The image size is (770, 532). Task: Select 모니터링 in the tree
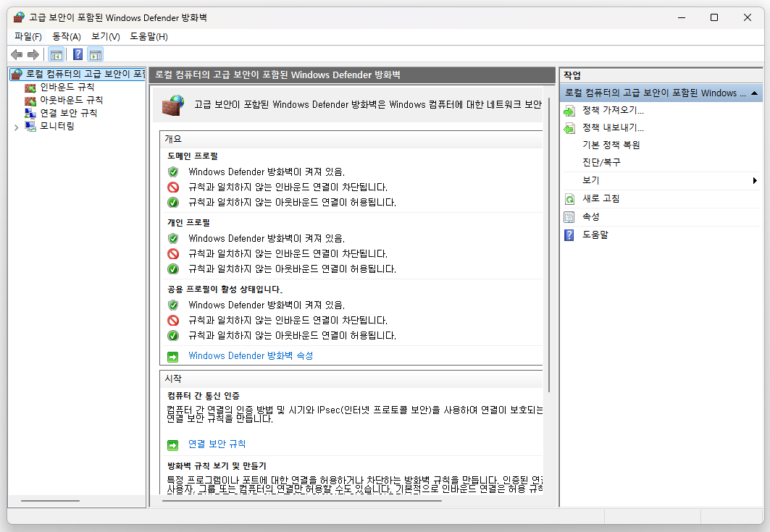57,126
